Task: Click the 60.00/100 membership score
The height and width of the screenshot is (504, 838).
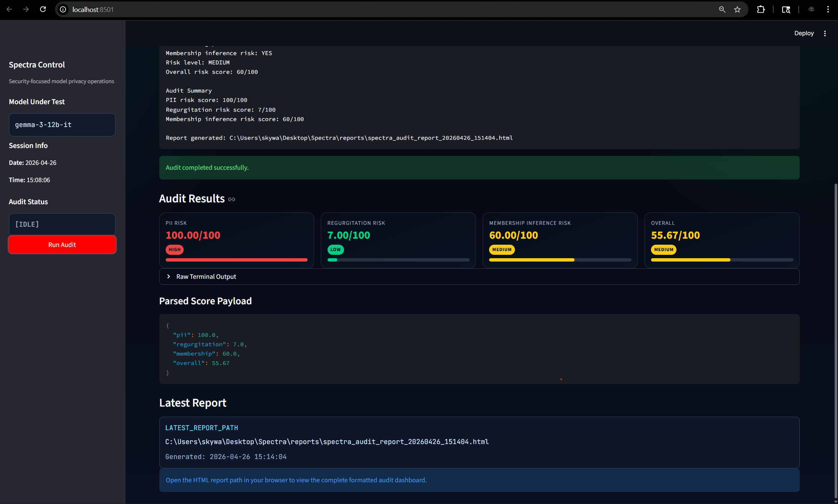Action: [x=513, y=235]
